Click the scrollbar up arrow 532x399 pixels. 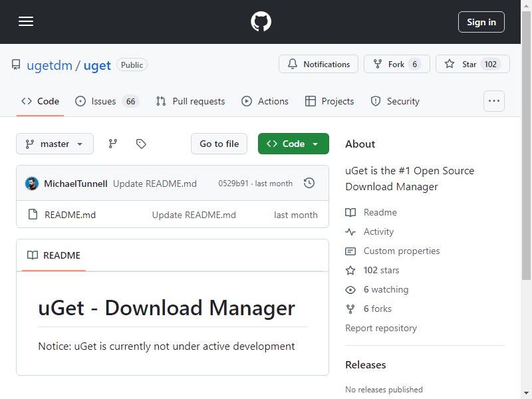click(x=526, y=5)
